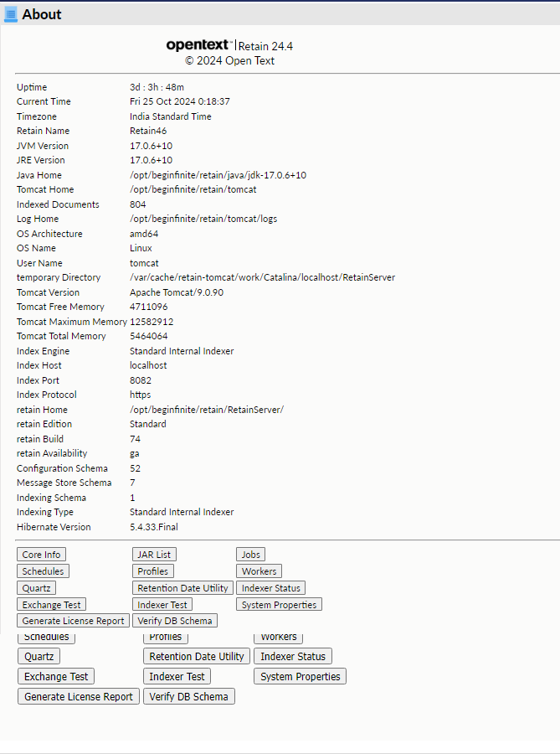Viewport: 560px width, 754px height.
Task: Click the Message Store Schema label
Action: [64, 483]
